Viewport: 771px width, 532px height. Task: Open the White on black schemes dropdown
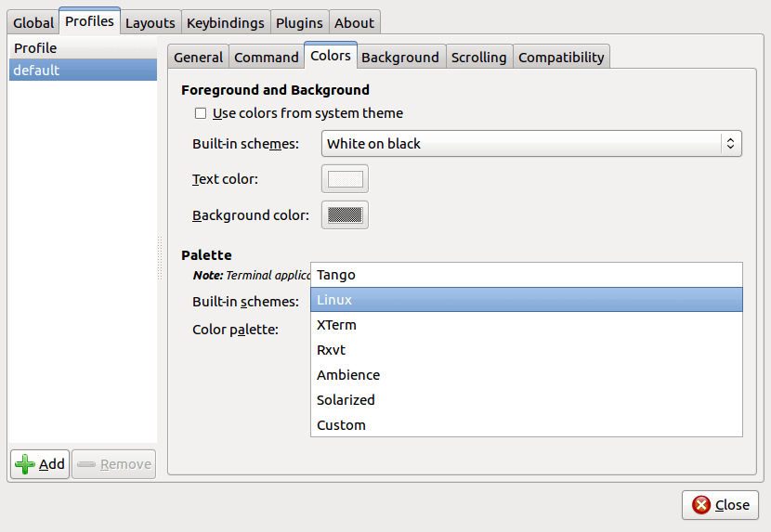coord(531,144)
